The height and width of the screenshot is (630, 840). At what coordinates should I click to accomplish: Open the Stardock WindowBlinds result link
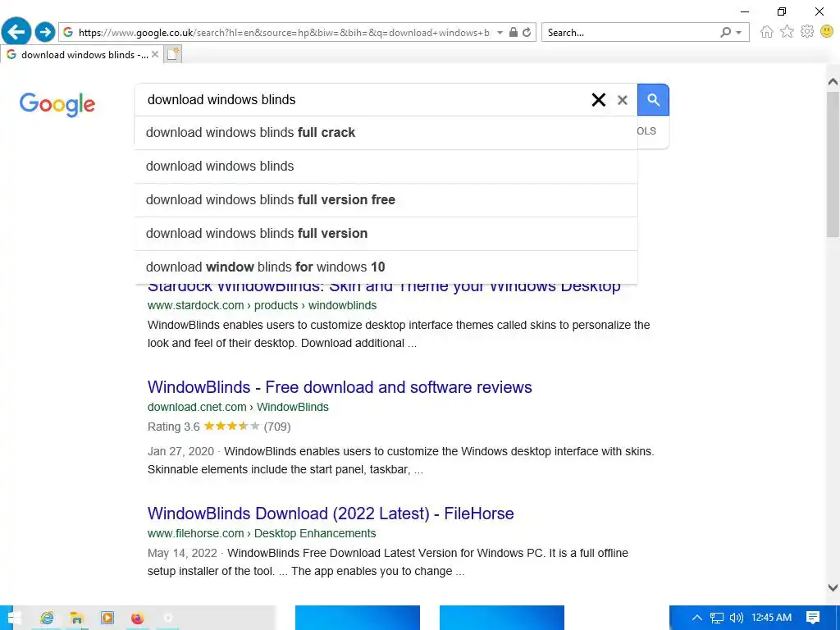[384, 288]
